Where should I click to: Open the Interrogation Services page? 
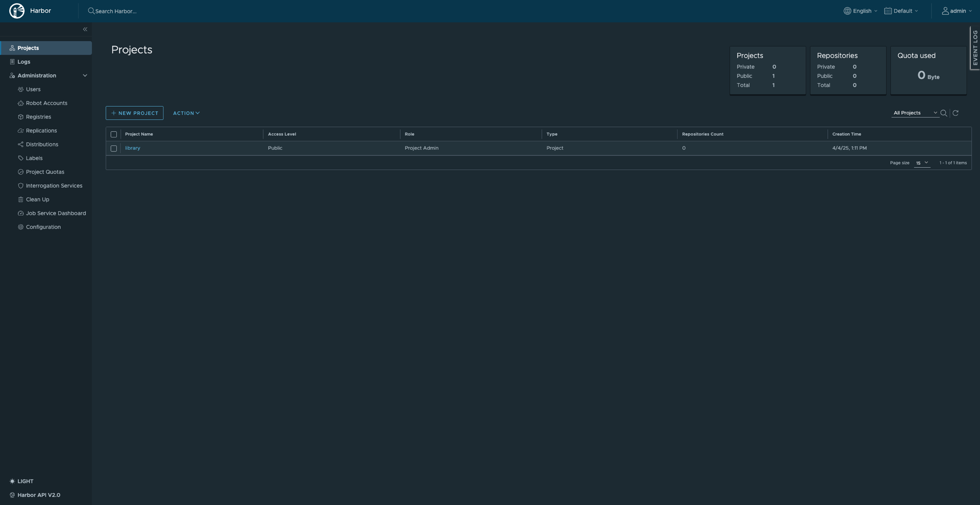tap(54, 186)
